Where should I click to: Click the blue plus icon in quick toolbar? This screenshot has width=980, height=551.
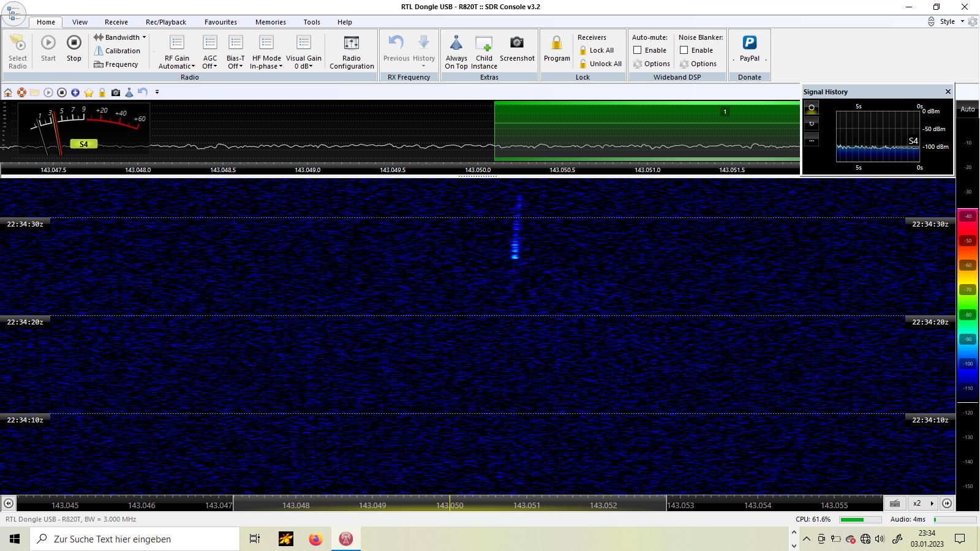click(75, 92)
